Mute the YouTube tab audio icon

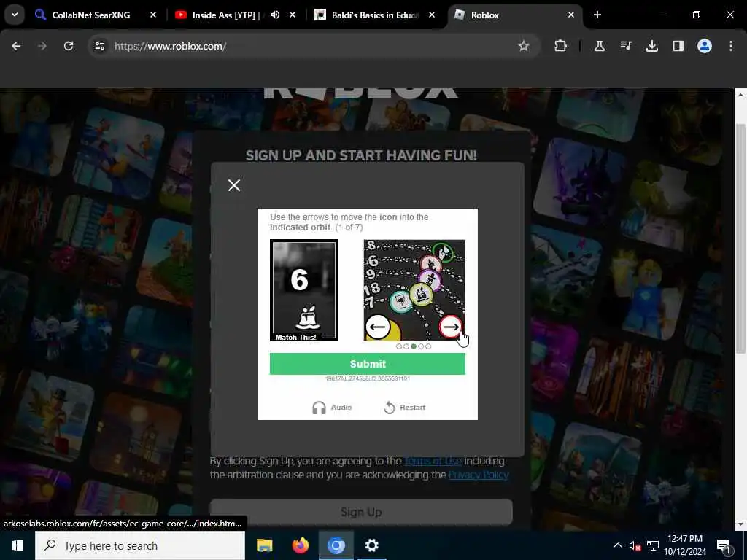(275, 15)
